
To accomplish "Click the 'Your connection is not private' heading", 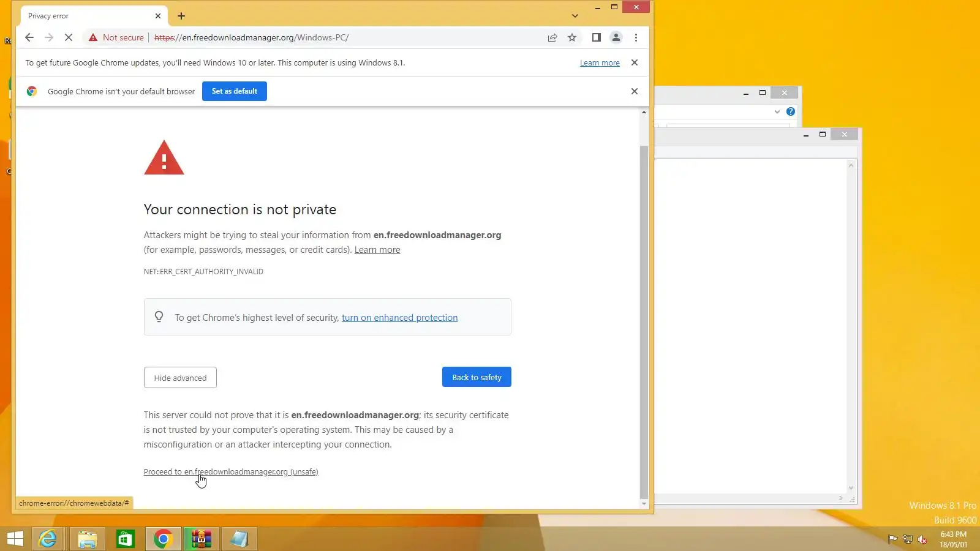I will tap(240, 209).
